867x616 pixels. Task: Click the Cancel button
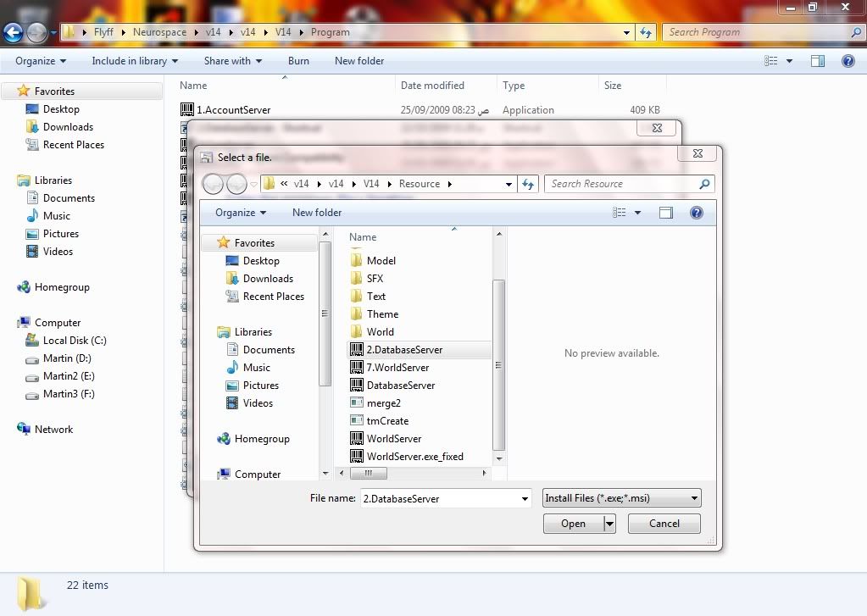(x=664, y=524)
